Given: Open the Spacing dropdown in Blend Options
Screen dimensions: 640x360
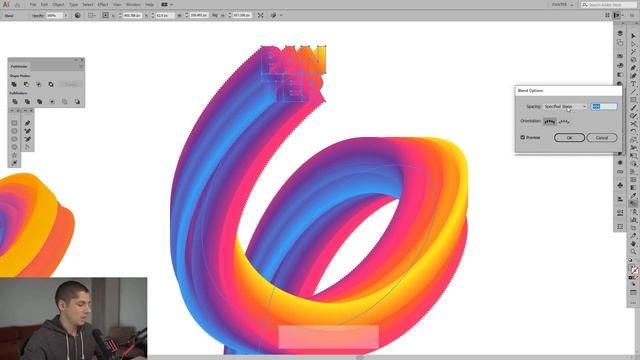Looking at the screenshot, I should [565, 107].
